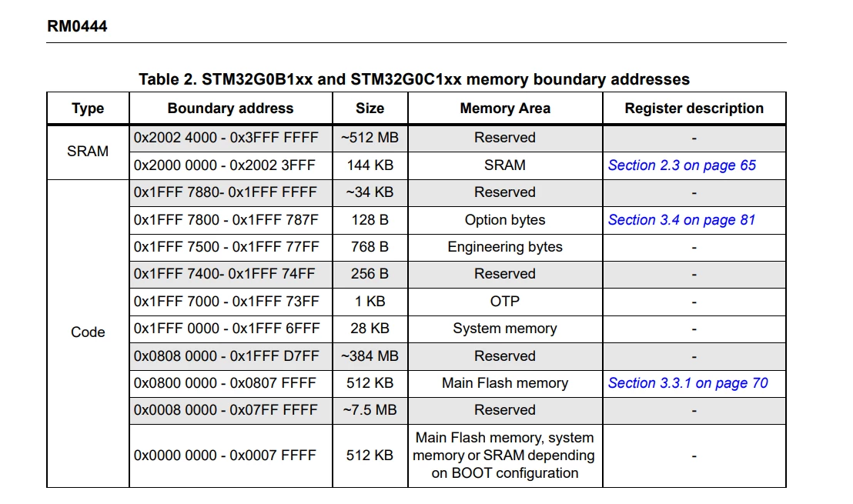The width and height of the screenshot is (853, 504).
Task: Click address 0x0800 0000 - 0x0807 FFFF
Action: click(x=226, y=382)
